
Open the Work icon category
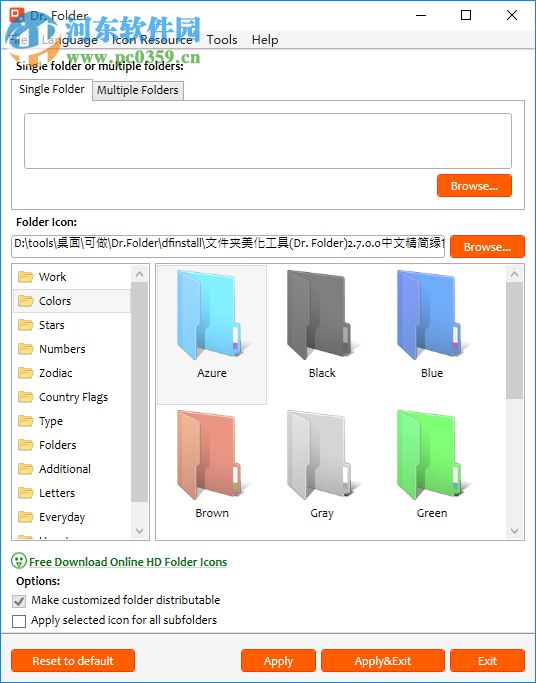[x=52, y=277]
